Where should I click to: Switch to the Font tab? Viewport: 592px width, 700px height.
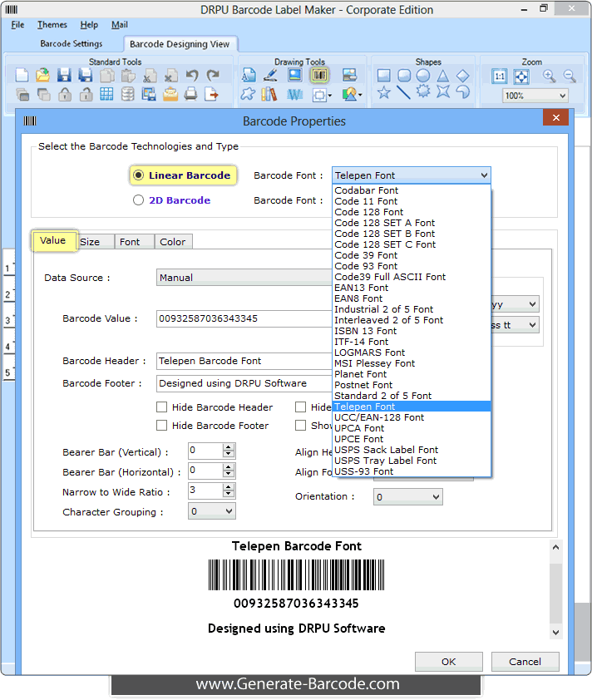(134, 242)
